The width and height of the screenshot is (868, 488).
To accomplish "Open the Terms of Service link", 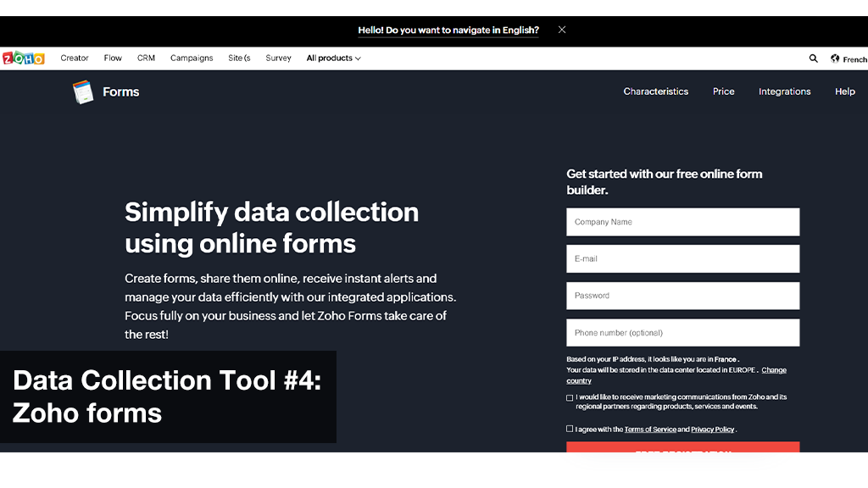I will [650, 430].
